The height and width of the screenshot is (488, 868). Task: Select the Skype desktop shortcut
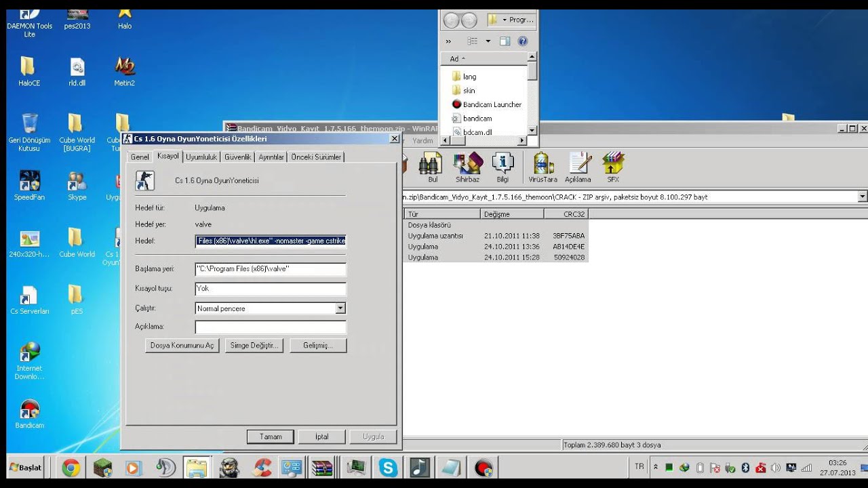[77, 186]
